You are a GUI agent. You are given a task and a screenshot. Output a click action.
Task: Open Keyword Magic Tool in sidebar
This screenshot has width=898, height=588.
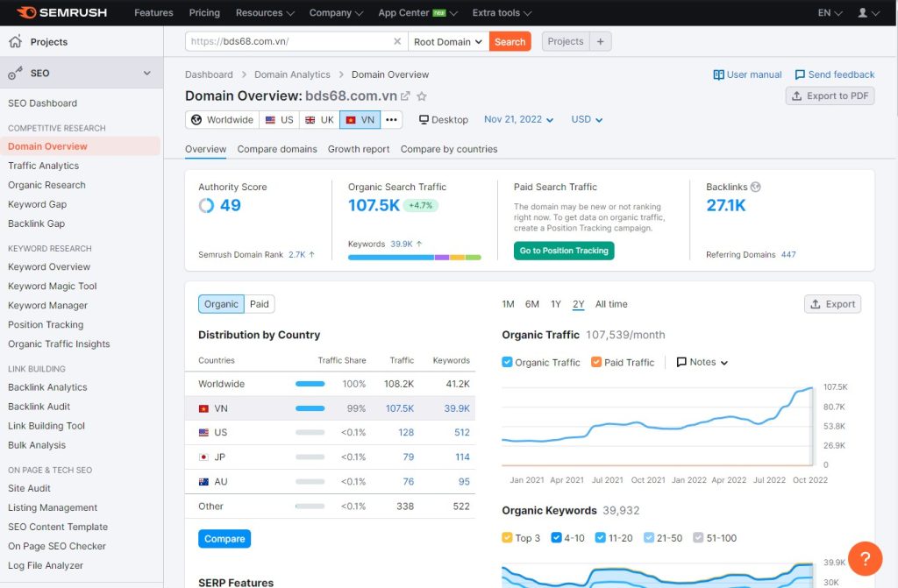pyautogui.click(x=52, y=286)
